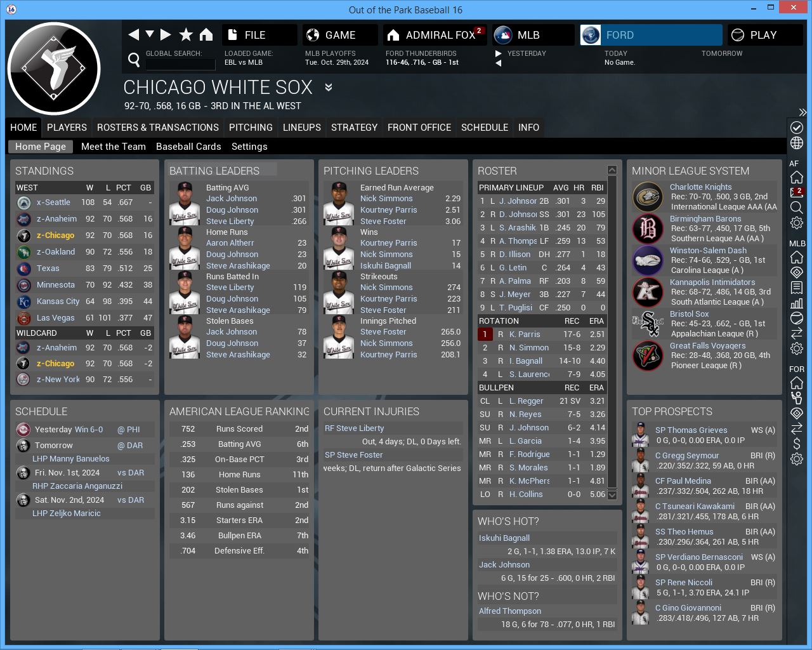Open the FOR transactions arrows icon in the sidebar

tap(797, 428)
